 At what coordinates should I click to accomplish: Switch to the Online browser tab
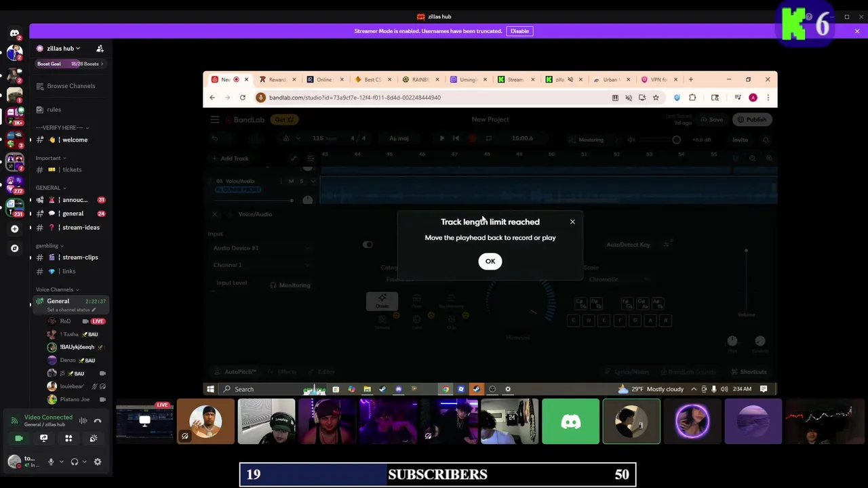point(324,79)
